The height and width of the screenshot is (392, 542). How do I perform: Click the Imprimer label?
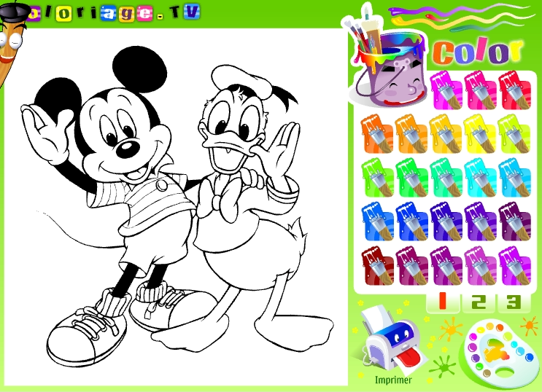click(x=393, y=380)
